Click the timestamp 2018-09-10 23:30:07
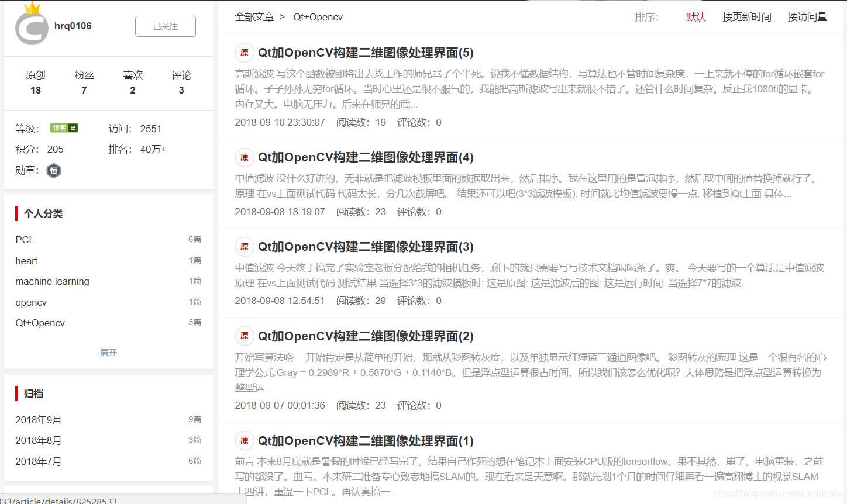The image size is (847, 504). click(x=280, y=122)
